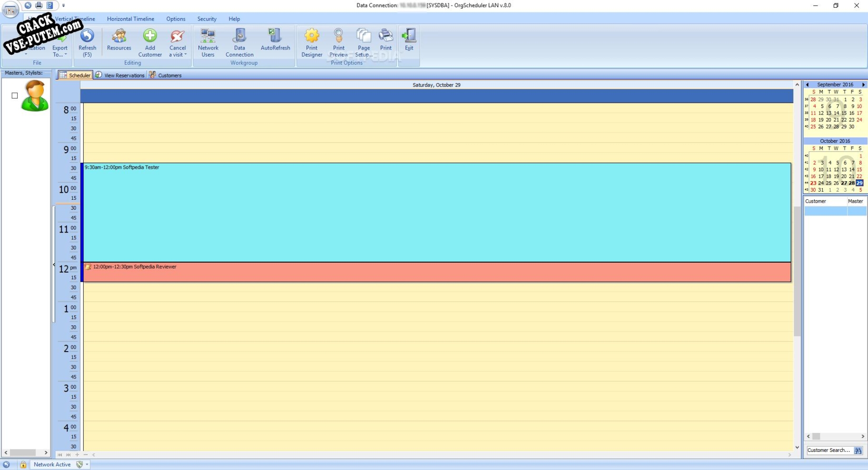Select September 15 in the mini calendar

844,113
